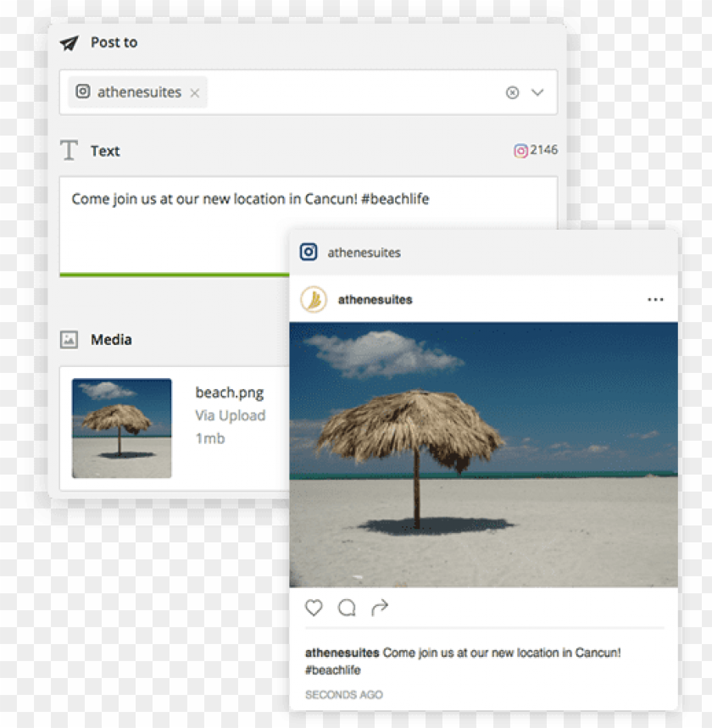
Task: Click the athenesuites name beside avatar
Action: [x=375, y=300]
